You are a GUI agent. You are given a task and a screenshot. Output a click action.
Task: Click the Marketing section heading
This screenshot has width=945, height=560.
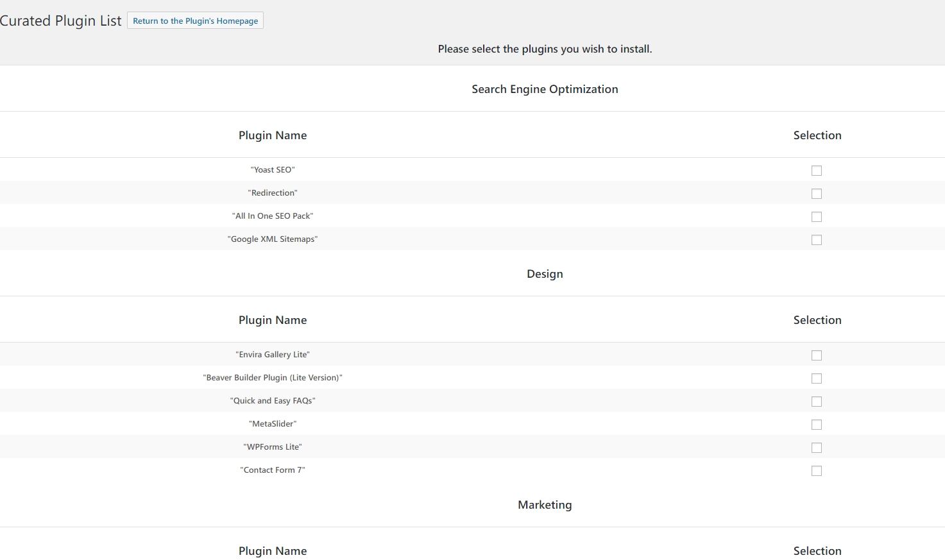pos(545,505)
